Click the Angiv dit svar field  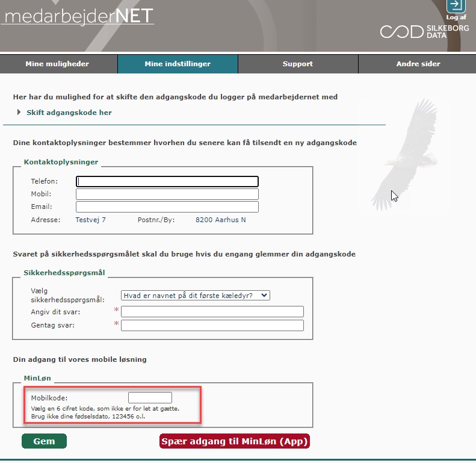click(212, 312)
